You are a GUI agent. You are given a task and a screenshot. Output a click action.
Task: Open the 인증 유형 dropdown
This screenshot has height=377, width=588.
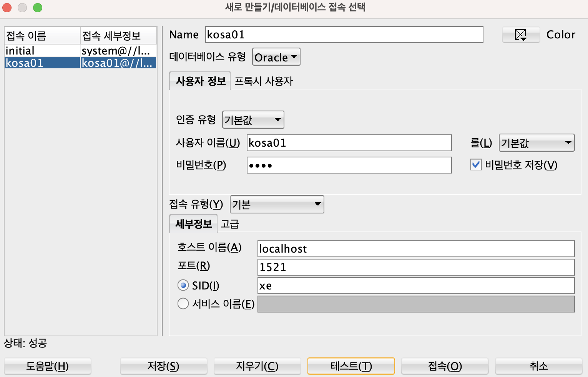[253, 120]
